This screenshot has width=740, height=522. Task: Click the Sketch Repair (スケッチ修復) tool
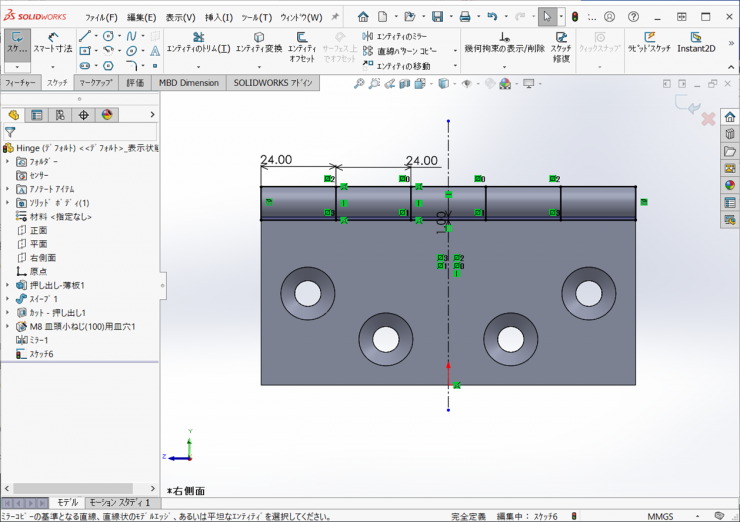[x=561, y=43]
